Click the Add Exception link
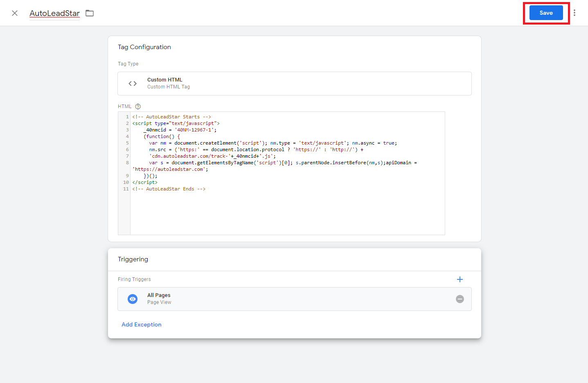 click(x=142, y=324)
